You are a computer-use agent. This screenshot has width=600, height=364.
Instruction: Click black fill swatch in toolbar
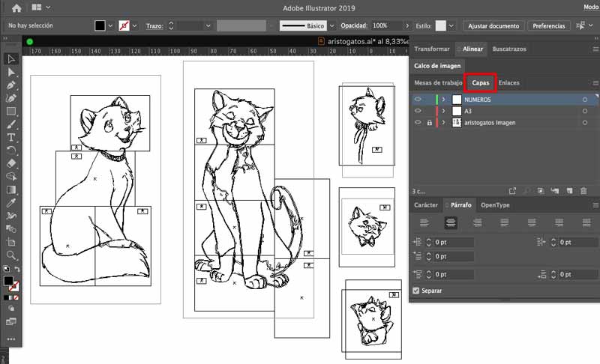(x=8, y=281)
